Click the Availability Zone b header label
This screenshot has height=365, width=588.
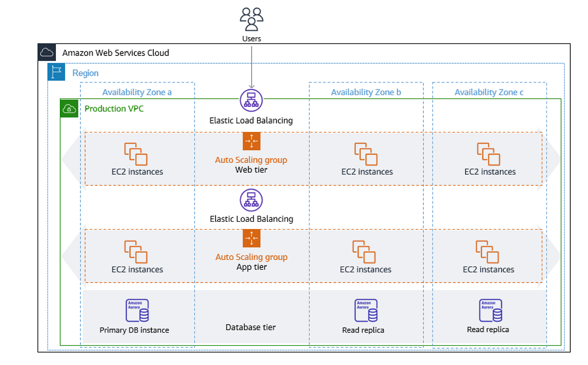[x=367, y=92]
